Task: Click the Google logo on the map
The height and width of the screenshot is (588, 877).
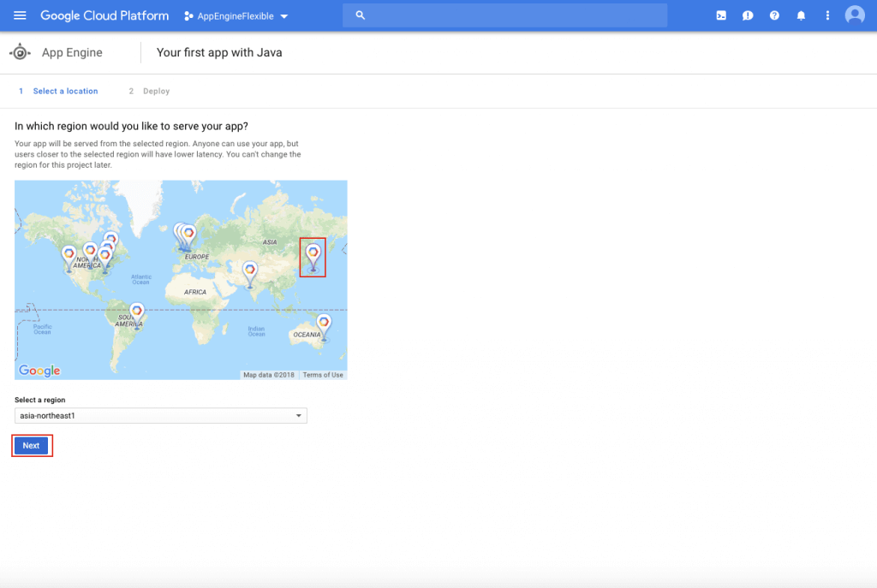Action: (x=39, y=369)
